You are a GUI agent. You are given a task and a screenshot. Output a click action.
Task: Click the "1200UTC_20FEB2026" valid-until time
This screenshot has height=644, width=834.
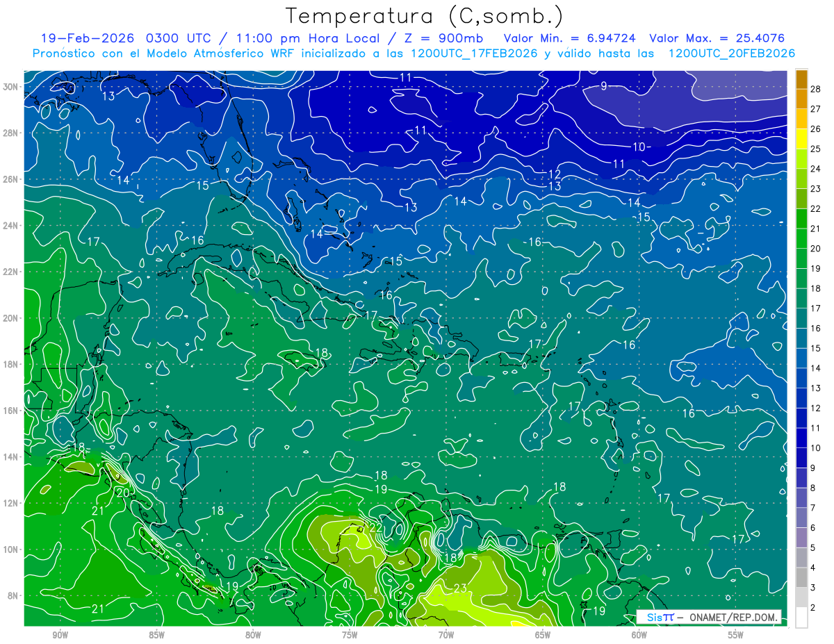coord(732,53)
